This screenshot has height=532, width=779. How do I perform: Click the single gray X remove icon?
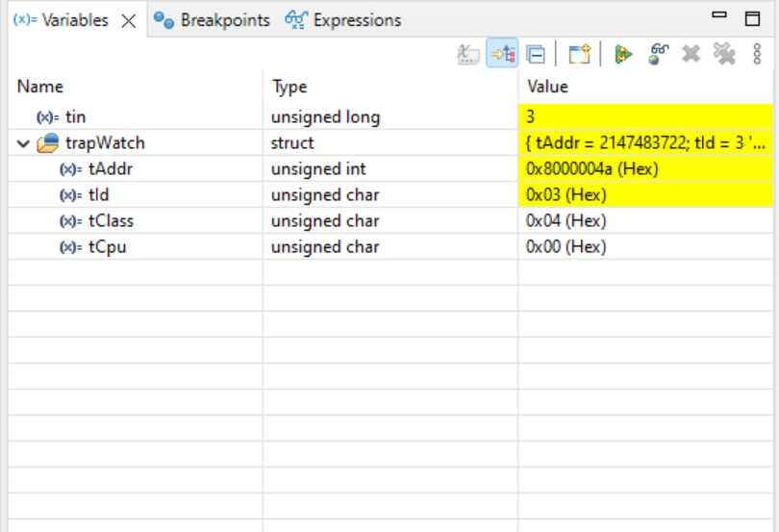coord(691,54)
